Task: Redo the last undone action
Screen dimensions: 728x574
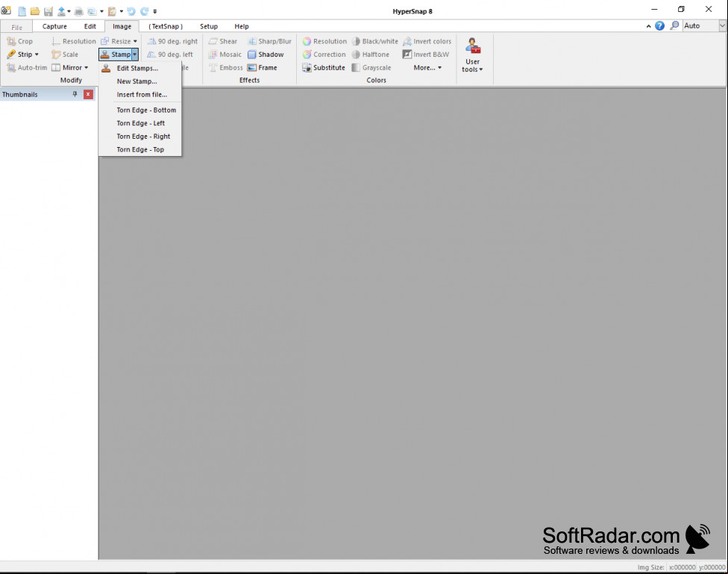Action: tap(145, 11)
